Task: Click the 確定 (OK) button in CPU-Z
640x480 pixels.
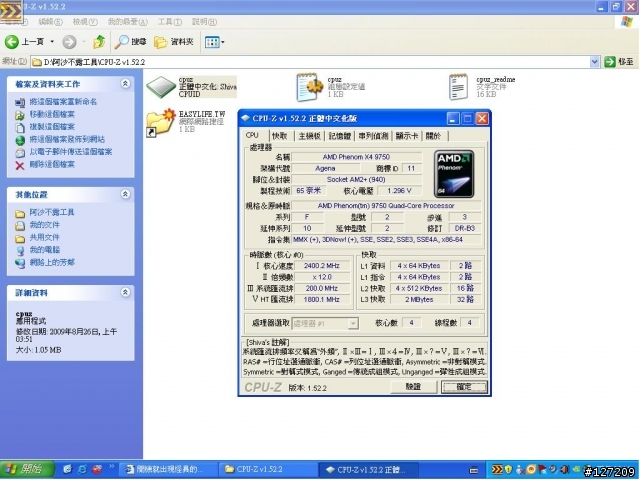Action: point(464,387)
